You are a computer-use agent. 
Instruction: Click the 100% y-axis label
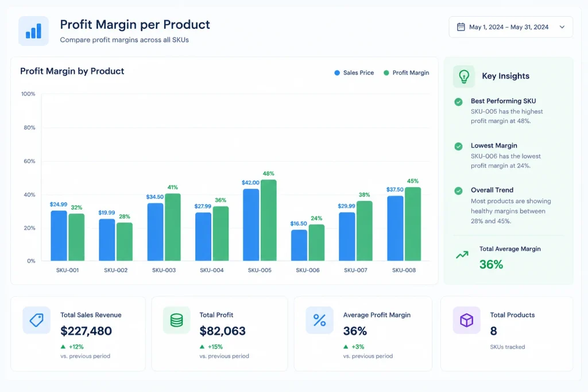(x=28, y=94)
